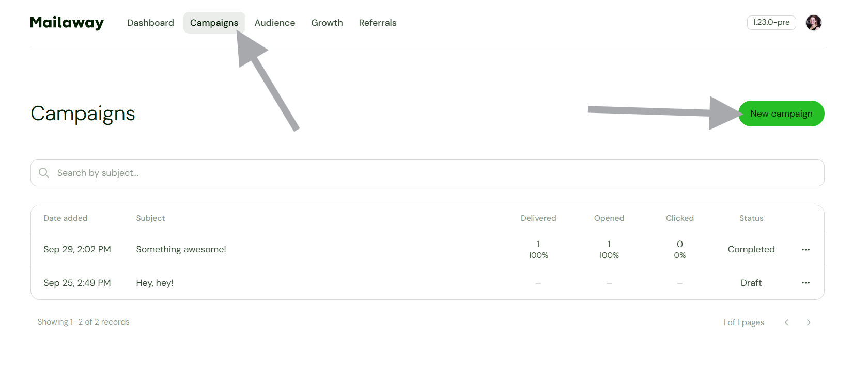Viewport: 868px width, 371px height.
Task: Click the Campaigns page heading
Action: pyautogui.click(x=83, y=114)
